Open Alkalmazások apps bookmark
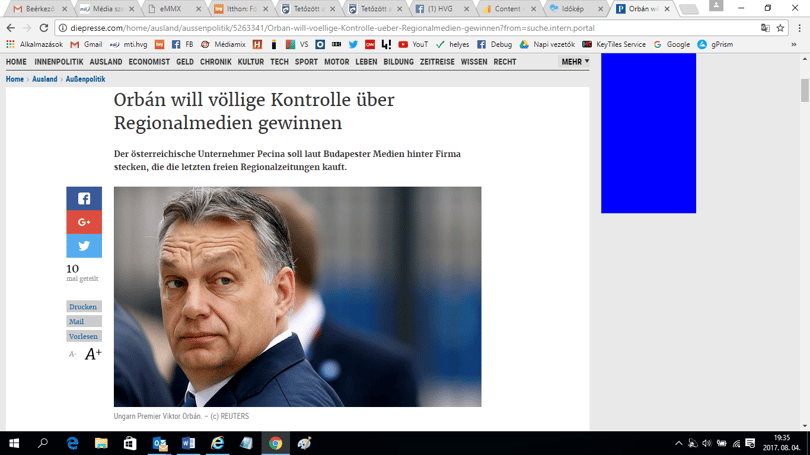Viewport: 810px width, 455px height. tap(35, 44)
